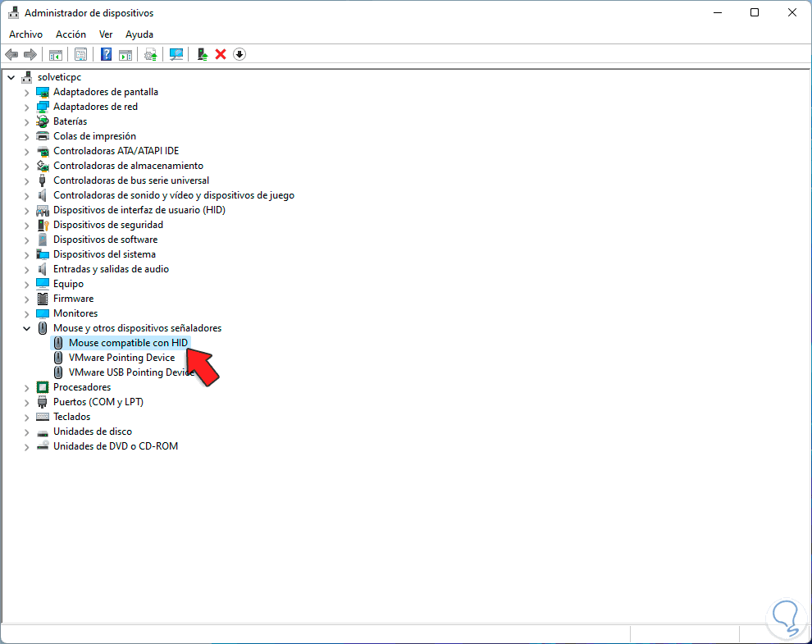Click the Dispositivos de seguridad icon
812x644 pixels.
(x=43, y=225)
